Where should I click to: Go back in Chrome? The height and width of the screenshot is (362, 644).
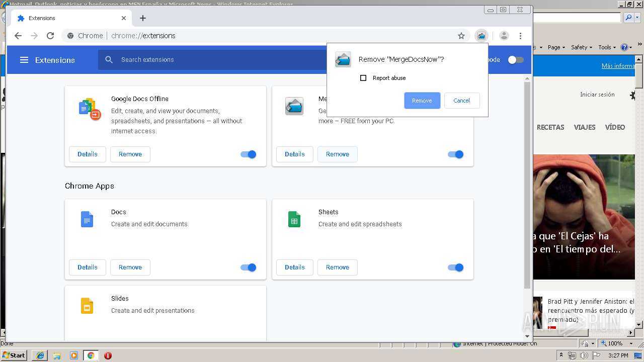click(x=18, y=36)
